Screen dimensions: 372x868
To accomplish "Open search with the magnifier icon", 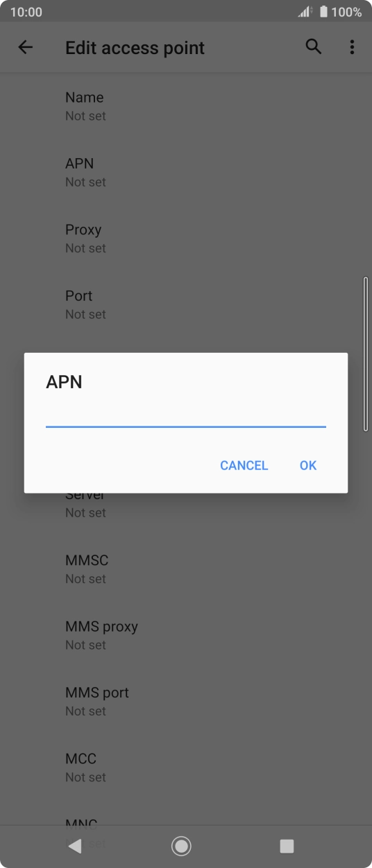I will [x=314, y=47].
